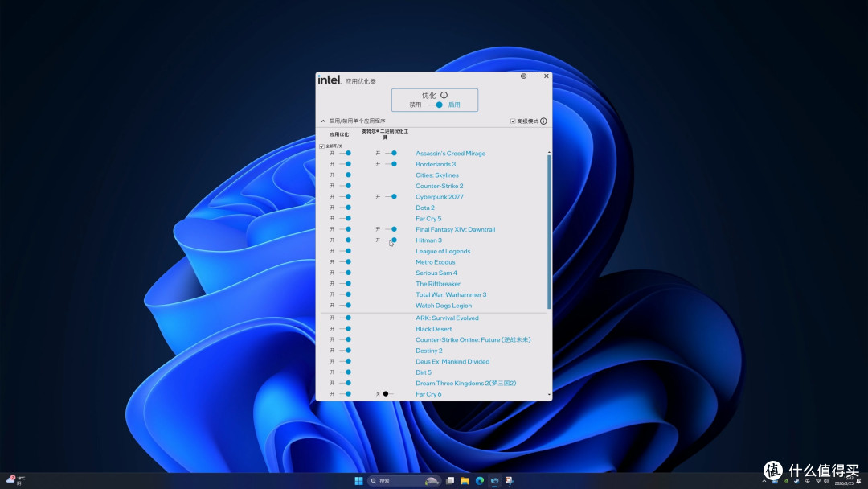Open the Counter-Strike Online: Future link
This screenshot has width=868, height=489.
pyautogui.click(x=473, y=339)
